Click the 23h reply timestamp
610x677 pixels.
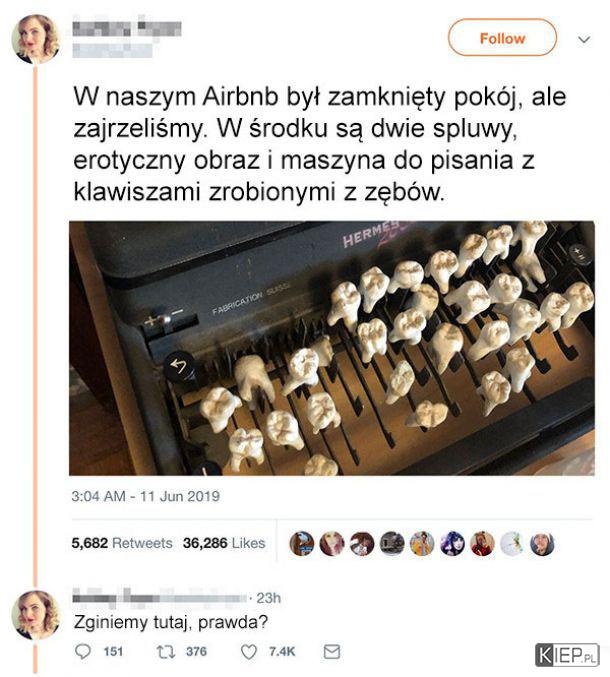point(269,598)
